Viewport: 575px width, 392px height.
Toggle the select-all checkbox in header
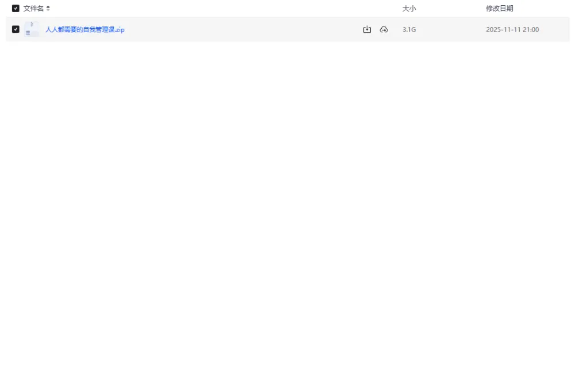click(x=16, y=9)
